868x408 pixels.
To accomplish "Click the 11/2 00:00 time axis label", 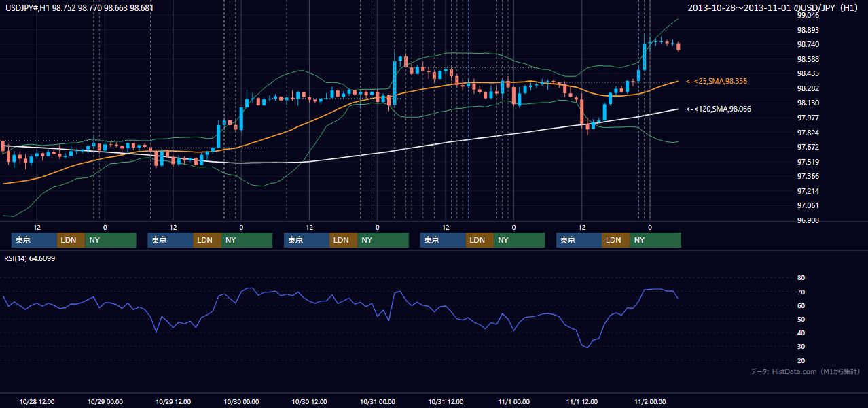I will pyautogui.click(x=649, y=401).
